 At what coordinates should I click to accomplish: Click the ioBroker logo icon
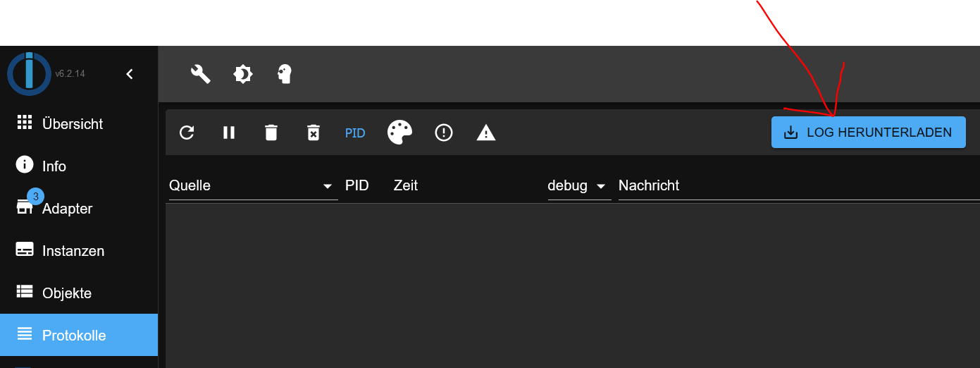tap(29, 73)
